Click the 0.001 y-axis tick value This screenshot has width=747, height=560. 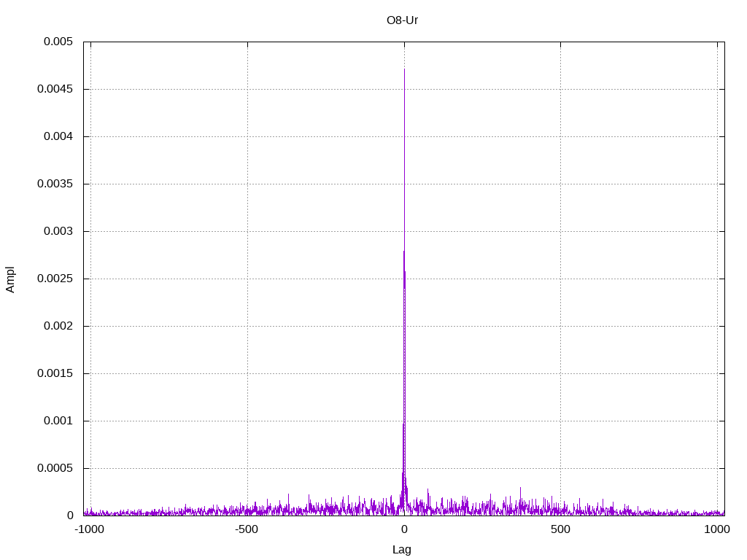(58, 421)
